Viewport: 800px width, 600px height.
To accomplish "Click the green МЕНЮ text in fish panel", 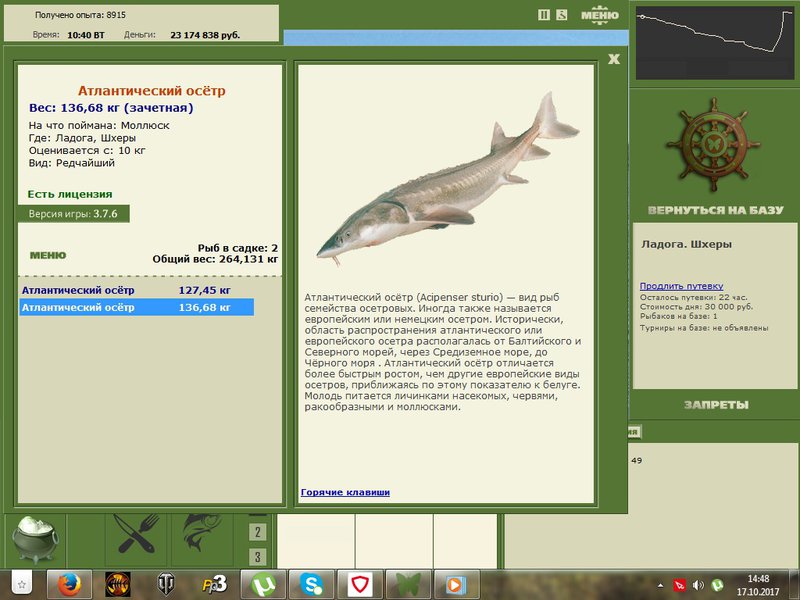I will click(x=48, y=255).
